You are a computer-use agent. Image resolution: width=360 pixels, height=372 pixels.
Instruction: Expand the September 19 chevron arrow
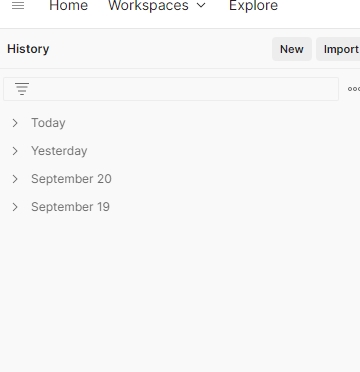pyautogui.click(x=15, y=207)
